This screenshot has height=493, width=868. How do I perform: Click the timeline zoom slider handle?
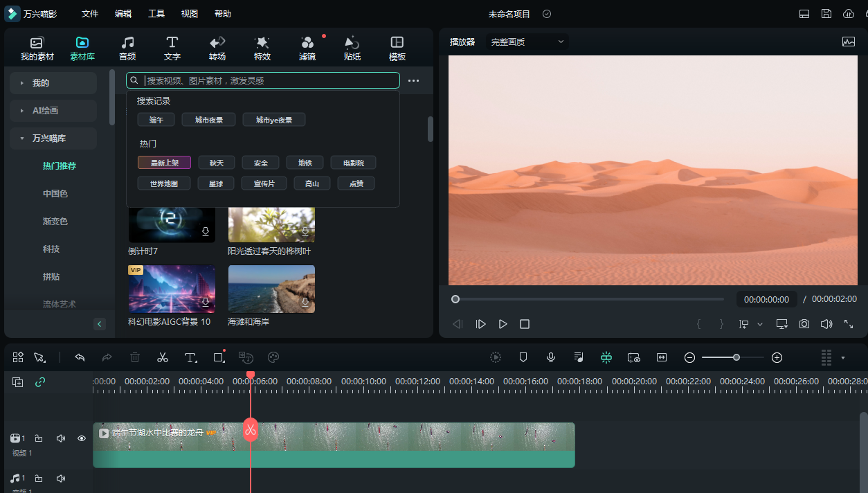736,357
